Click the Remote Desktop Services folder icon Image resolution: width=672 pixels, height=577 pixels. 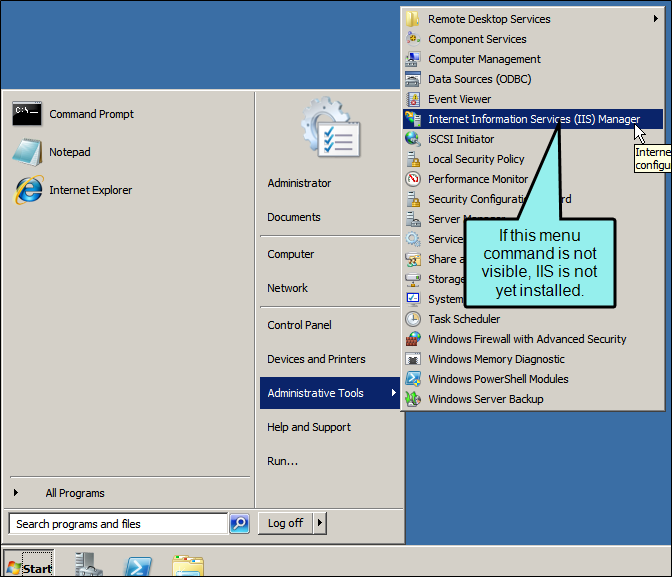[x=413, y=19]
